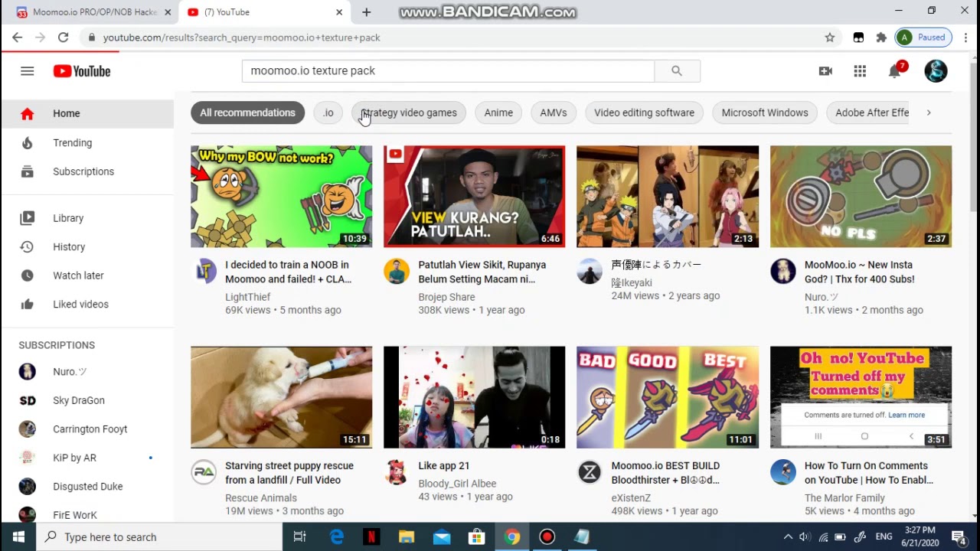Open the Nuro subscription channel
Screen dimensions: 980x551
(x=87, y=372)
